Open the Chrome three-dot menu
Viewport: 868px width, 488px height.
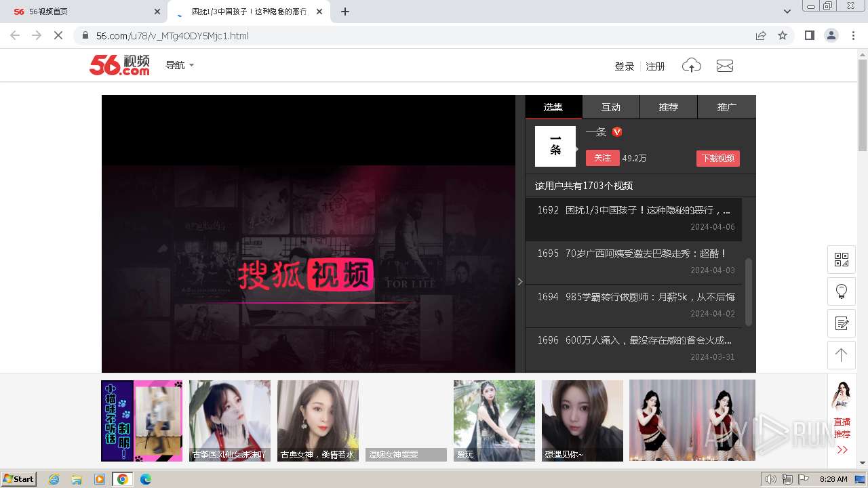pos(854,35)
